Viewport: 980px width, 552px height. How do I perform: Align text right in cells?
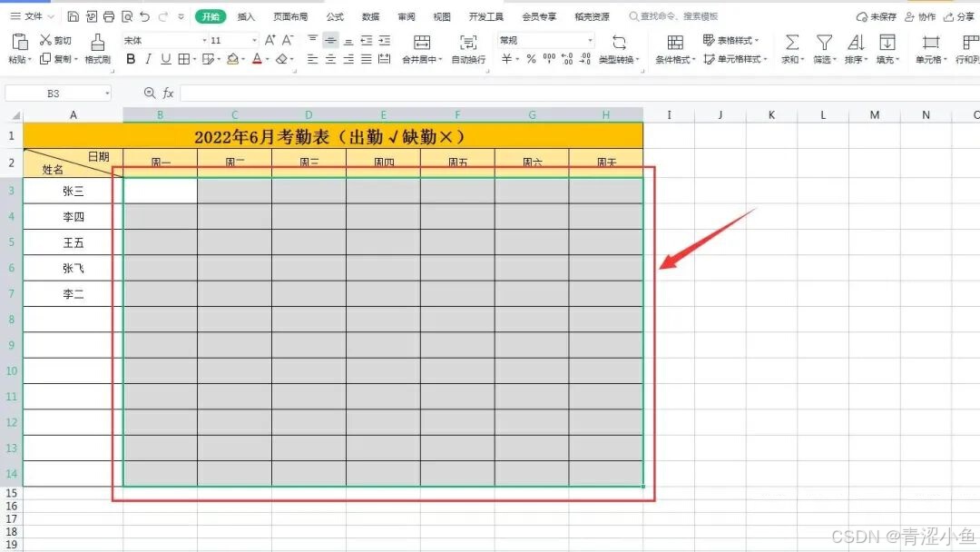coord(348,59)
